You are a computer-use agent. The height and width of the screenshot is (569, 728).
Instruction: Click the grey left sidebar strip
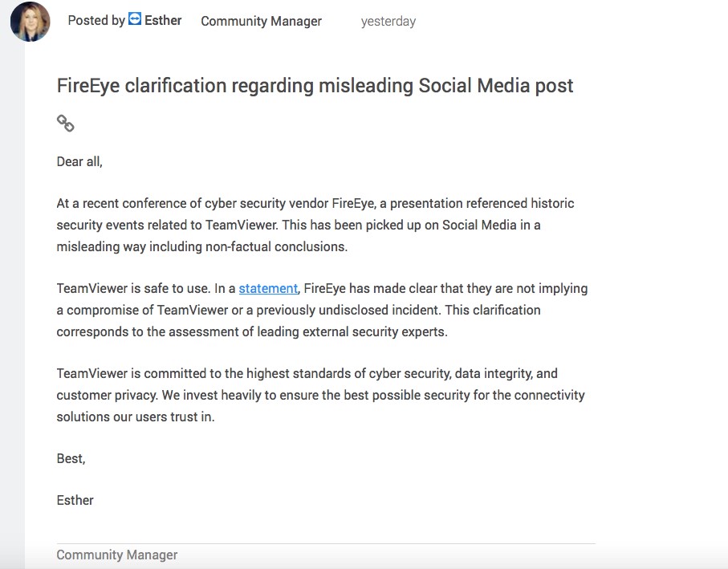tap(12, 307)
